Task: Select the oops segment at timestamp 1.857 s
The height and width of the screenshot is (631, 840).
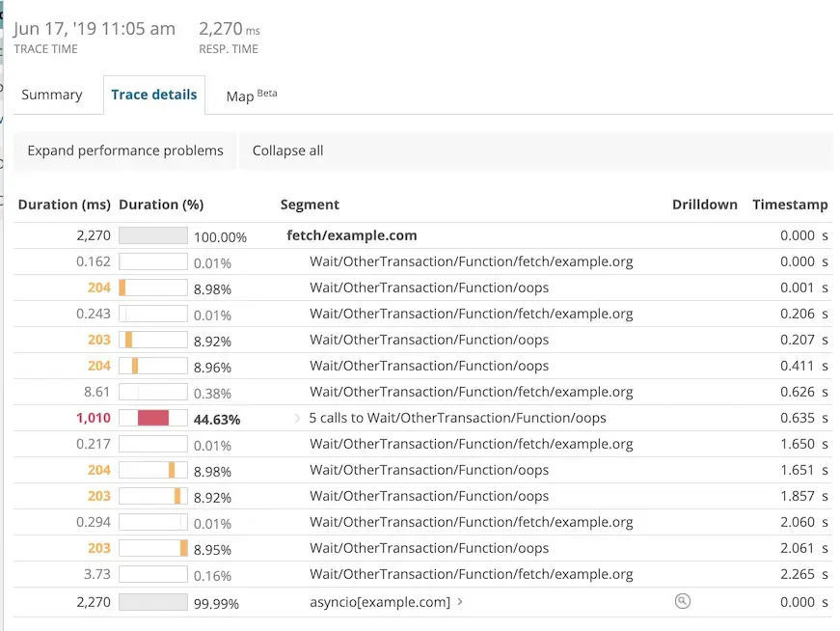Action: click(429, 496)
